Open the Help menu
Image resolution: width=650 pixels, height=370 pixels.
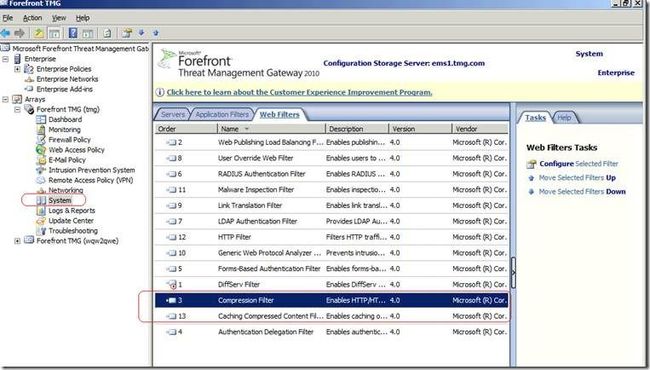(x=82, y=18)
